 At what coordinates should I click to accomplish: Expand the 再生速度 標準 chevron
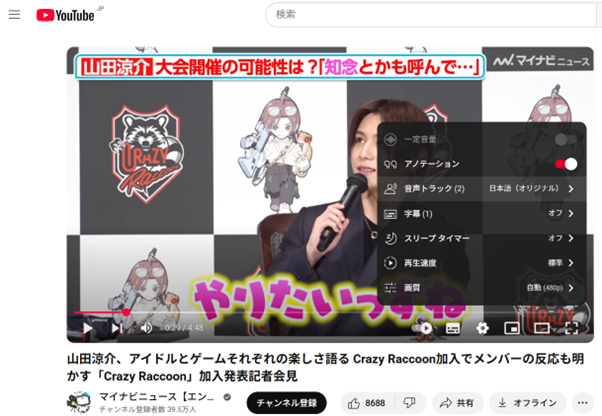tap(571, 263)
